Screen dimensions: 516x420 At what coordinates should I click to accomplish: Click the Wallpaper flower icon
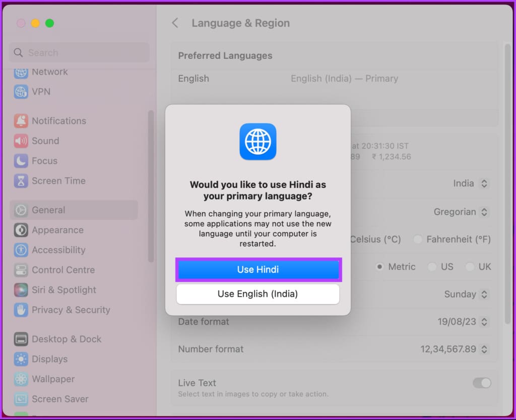pyautogui.click(x=21, y=379)
